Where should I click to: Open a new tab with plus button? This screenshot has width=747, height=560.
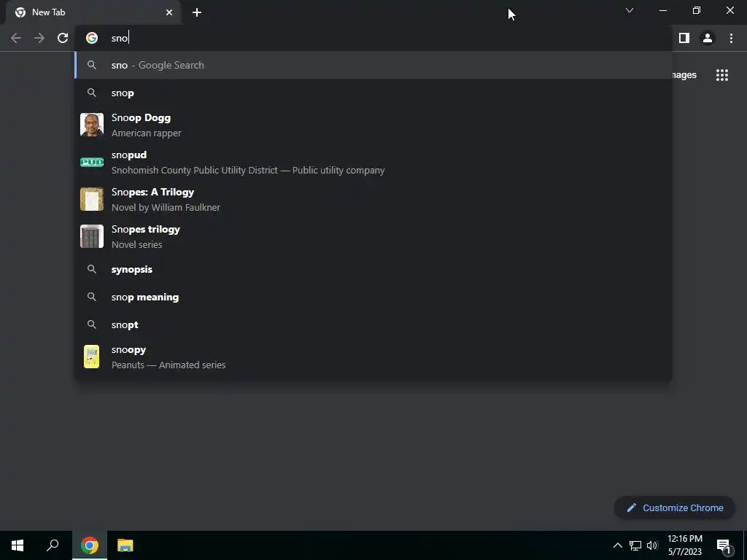(x=197, y=12)
